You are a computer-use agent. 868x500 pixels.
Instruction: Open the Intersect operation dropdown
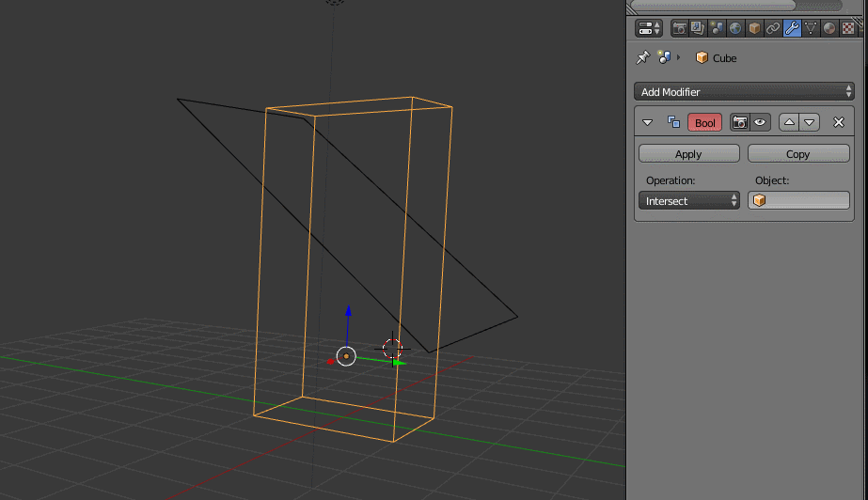(x=688, y=201)
